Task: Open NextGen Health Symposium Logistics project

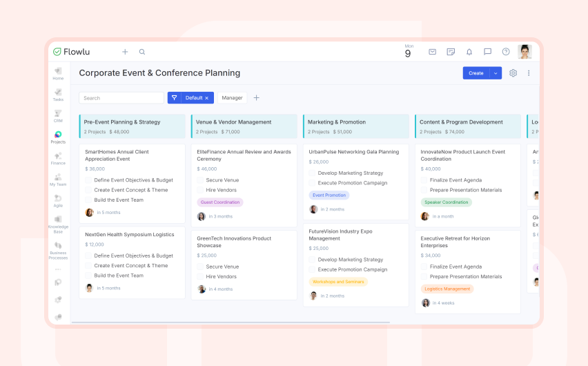Action: [x=129, y=235]
